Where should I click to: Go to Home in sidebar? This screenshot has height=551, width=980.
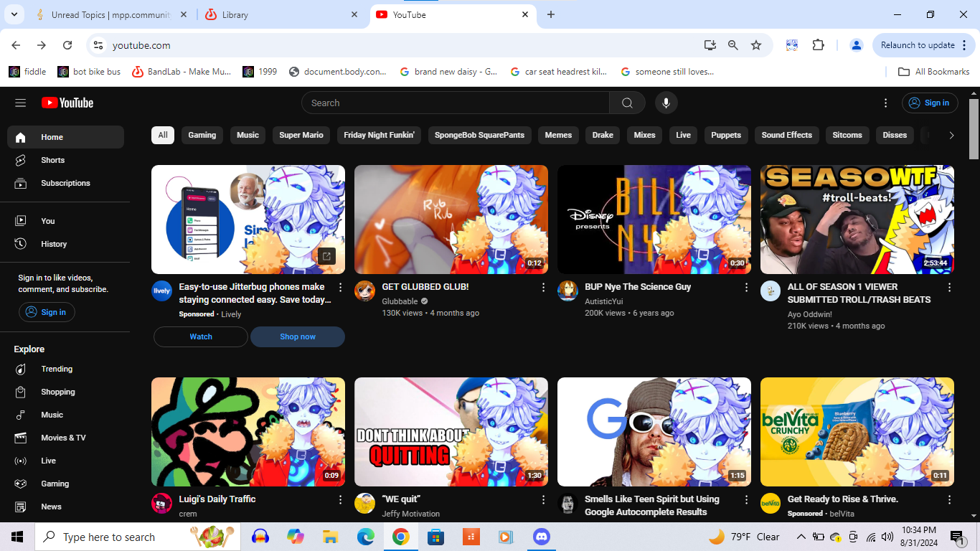65,137
